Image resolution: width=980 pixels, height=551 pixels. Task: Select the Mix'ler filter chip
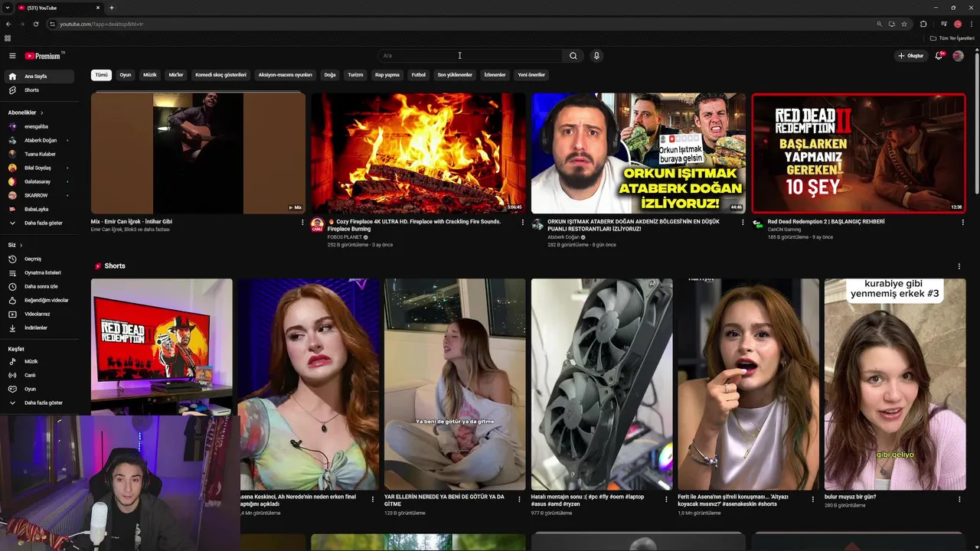(x=176, y=75)
